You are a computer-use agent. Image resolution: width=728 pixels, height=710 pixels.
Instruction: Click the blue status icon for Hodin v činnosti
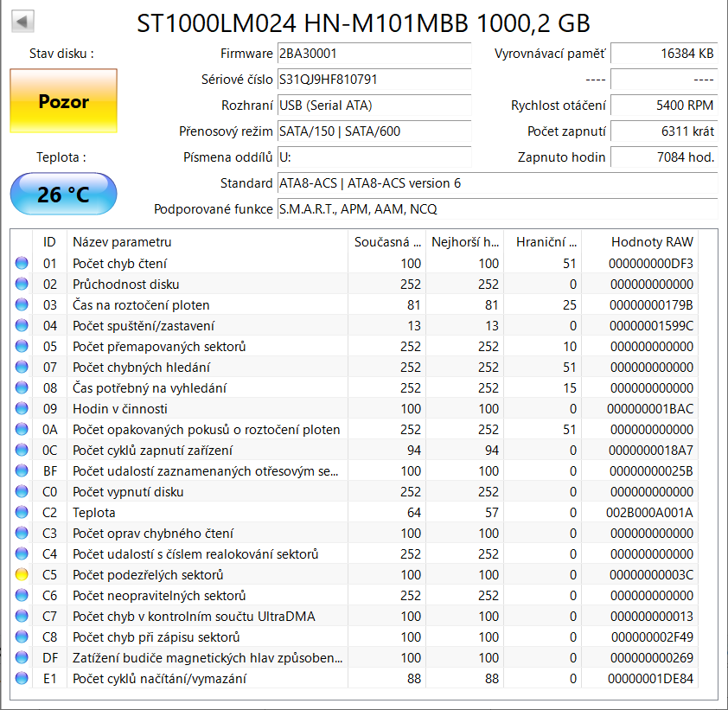click(22, 409)
